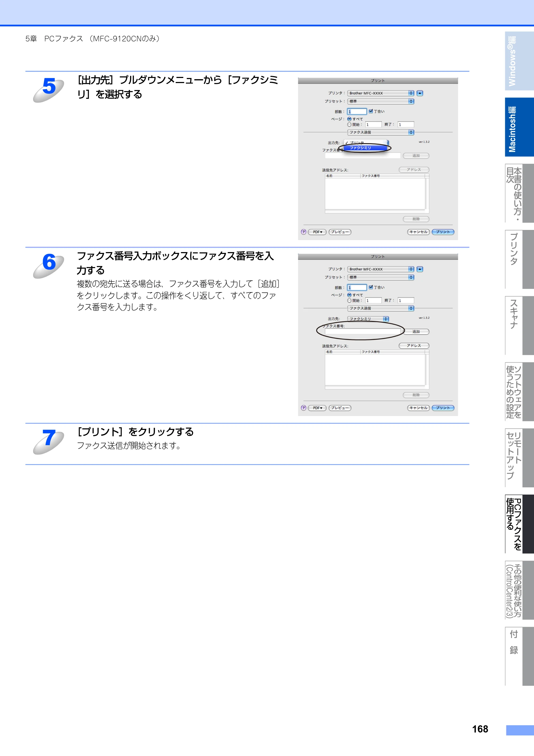534x756 pixels.
Task: Click キャンセル button in step 5 dialog
Action: pyautogui.click(x=418, y=232)
